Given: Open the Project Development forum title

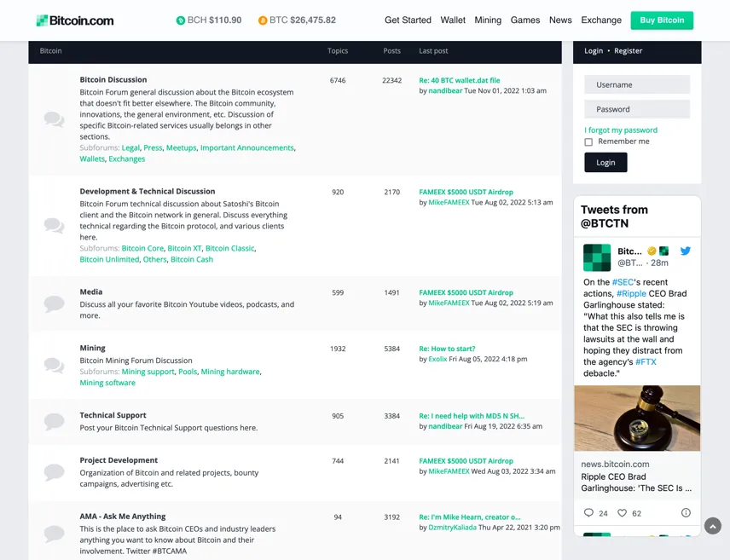Looking at the screenshot, I should [119, 460].
